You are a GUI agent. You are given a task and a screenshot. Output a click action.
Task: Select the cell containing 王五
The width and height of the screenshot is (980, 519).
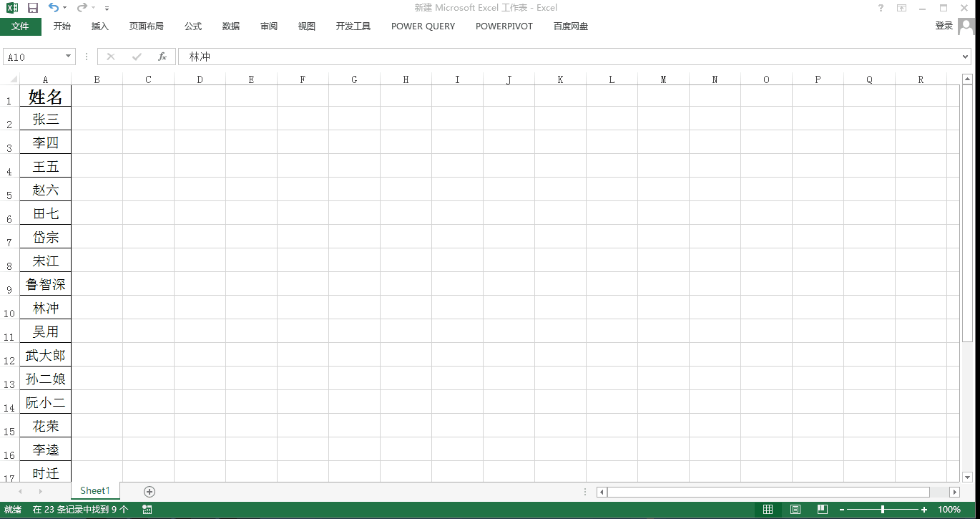[x=46, y=166]
